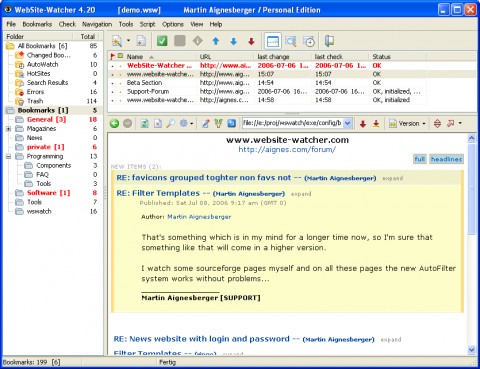Open the Check menu
480x369 pixels.
coord(67,24)
